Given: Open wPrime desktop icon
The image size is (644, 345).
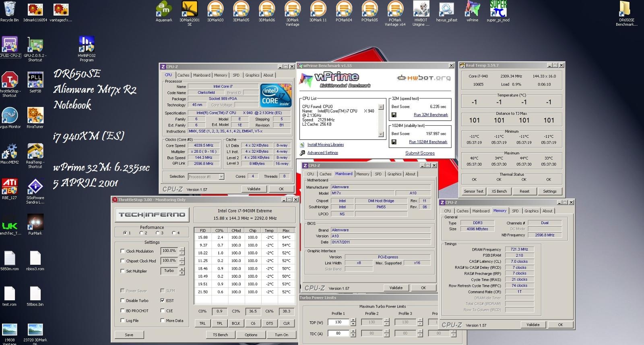Looking at the screenshot, I should click(x=472, y=11).
